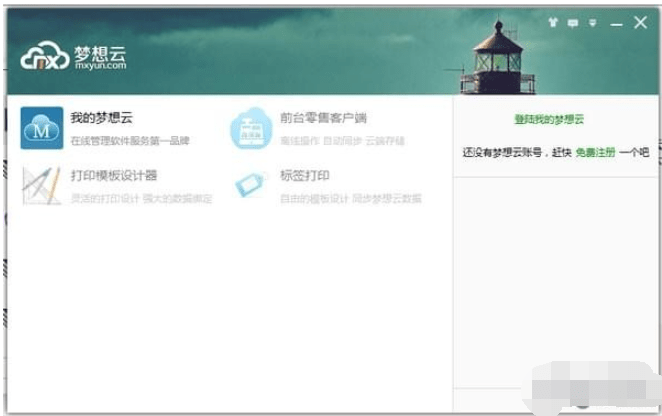Minimize the 梦想云 window
The height and width of the screenshot is (416, 662).
point(616,24)
